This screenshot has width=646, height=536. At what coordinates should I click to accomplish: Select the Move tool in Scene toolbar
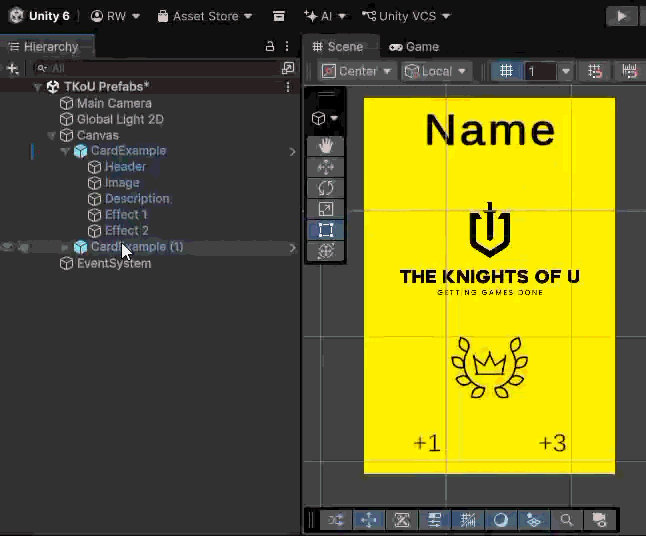click(x=325, y=167)
